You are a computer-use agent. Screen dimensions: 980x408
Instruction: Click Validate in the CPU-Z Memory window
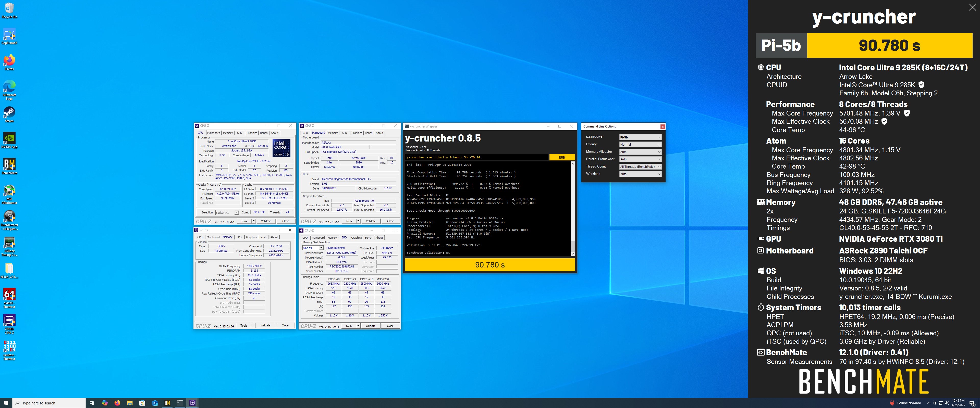pos(265,325)
